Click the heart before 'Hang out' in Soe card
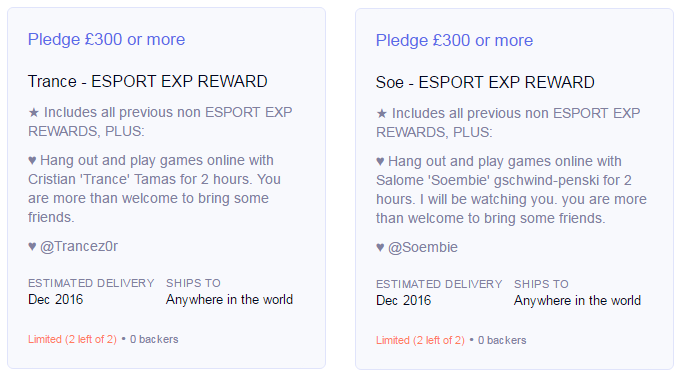The width and height of the screenshot is (683, 377). [x=380, y=162]
